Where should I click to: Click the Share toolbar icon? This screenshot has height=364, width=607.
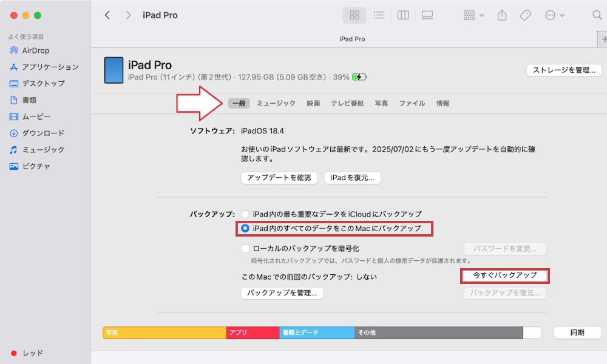tap(502, 15)
